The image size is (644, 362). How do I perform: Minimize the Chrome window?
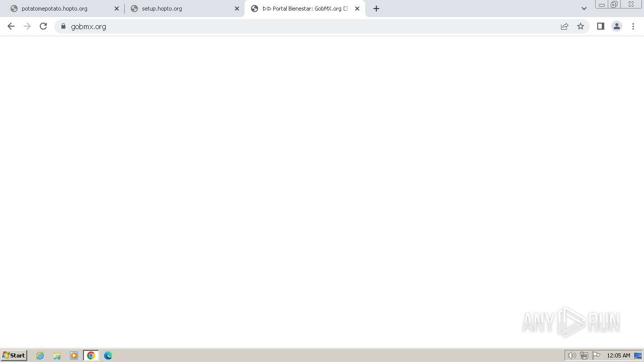point(602,5)
